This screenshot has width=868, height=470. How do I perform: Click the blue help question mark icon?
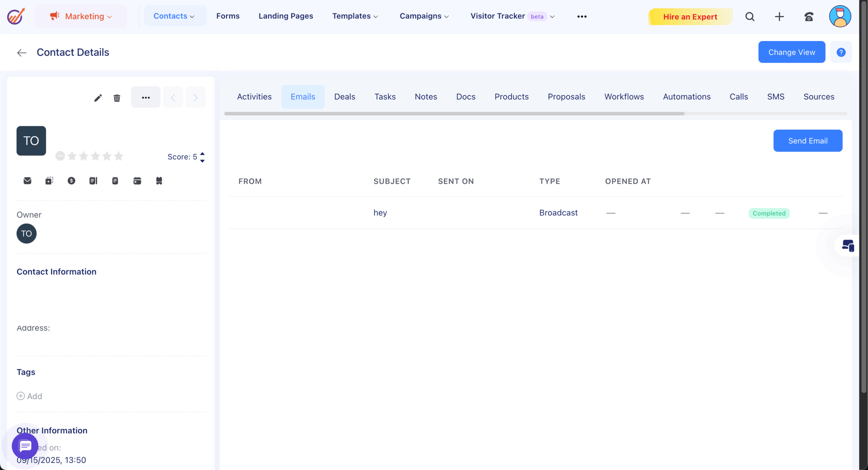pyautogui.click(x=841, y=52)
